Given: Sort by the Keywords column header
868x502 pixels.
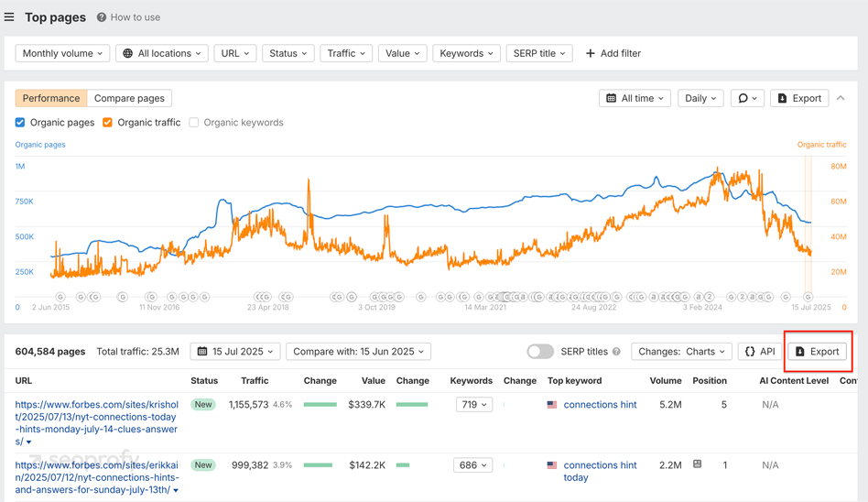Looking at the screenshot, I should (x=472, y=381).
